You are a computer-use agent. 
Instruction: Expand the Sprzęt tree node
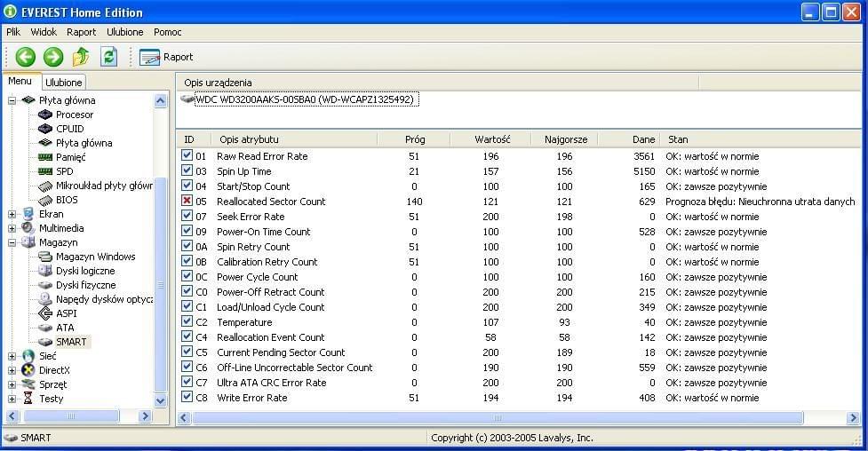12,384
